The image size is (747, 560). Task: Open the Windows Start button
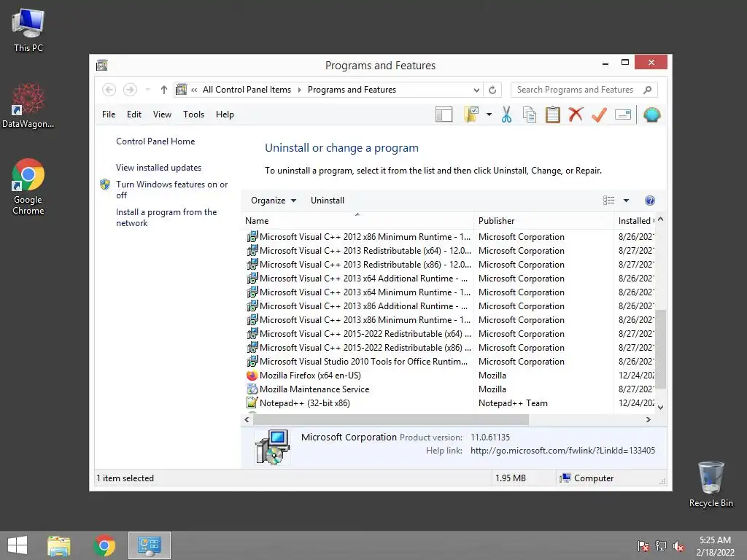[x=18, y=545]
